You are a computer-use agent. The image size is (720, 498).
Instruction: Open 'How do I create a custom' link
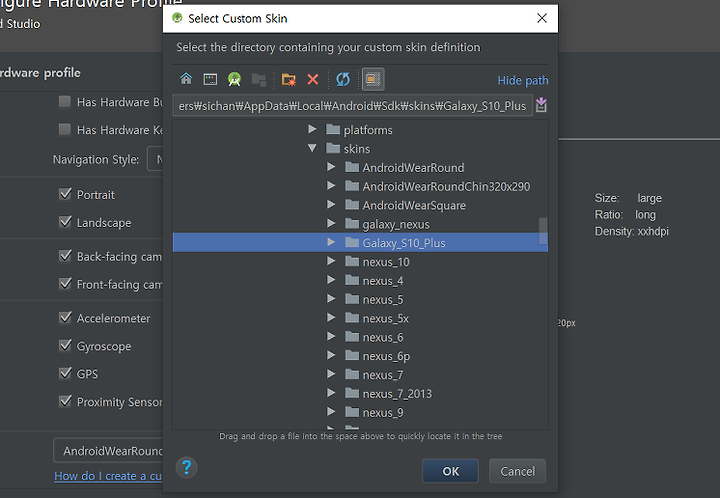click(108, 476)
